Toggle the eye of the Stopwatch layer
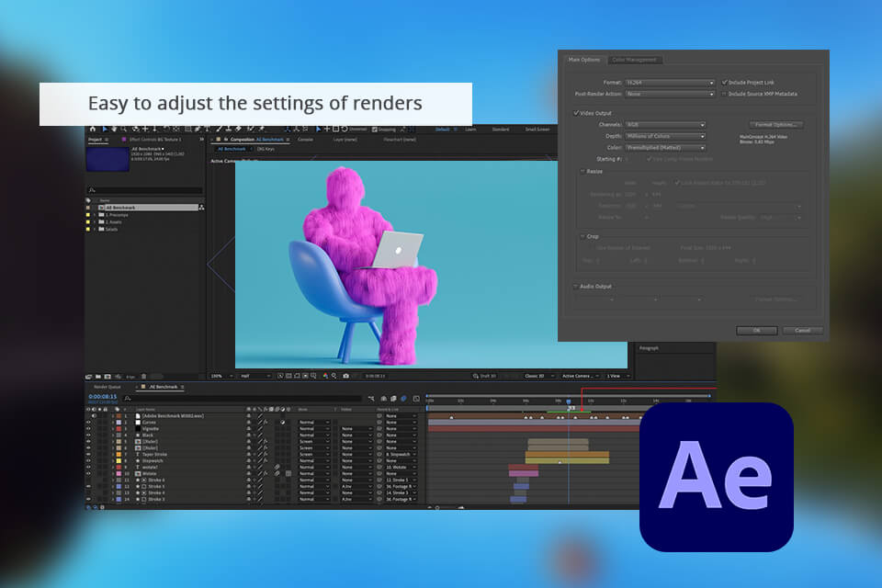This screenshot has height=588, width=882. [88, 461]
